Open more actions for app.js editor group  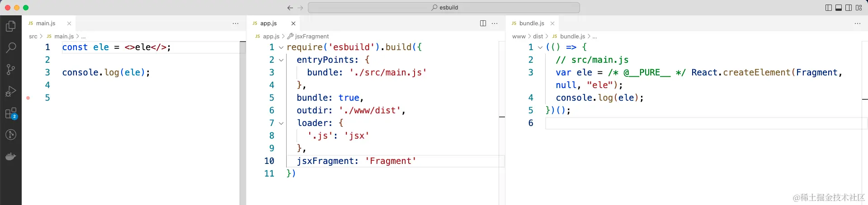coord(495,23)
